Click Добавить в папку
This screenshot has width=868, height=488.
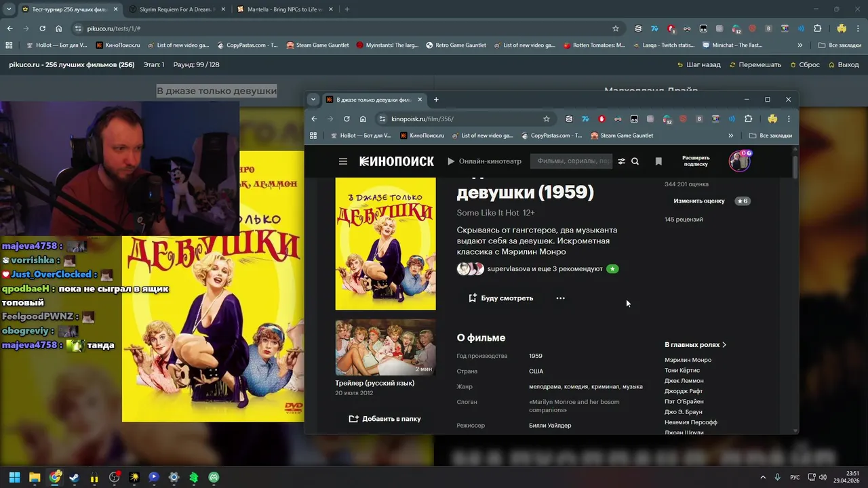tap(384, 419)
